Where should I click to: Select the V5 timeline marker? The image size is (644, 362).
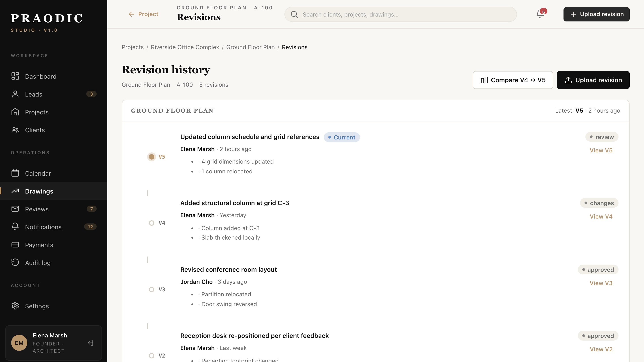click(152, 157)
